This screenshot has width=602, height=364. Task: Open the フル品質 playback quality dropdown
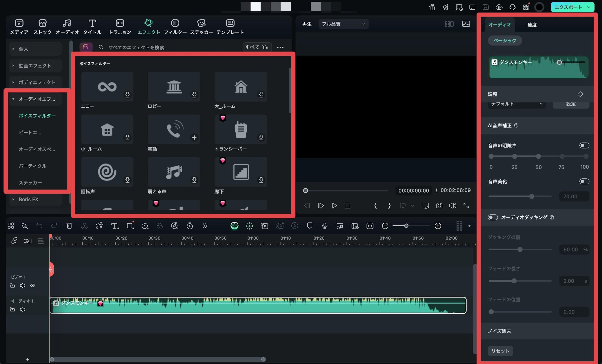click(x=343, y=24)
